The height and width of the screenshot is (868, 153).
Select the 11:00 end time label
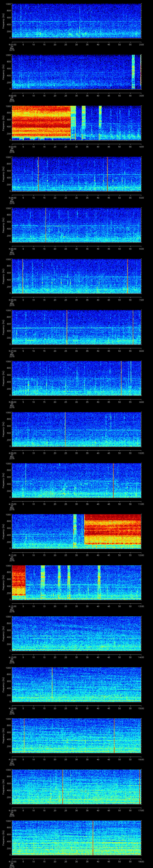pyautogui.click(x=141, y=504)
